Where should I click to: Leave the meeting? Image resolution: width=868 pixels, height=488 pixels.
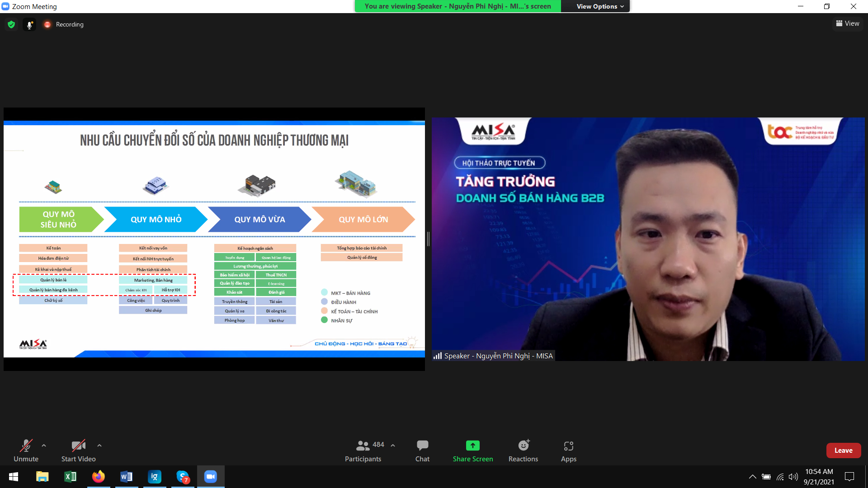pos(843,450)
